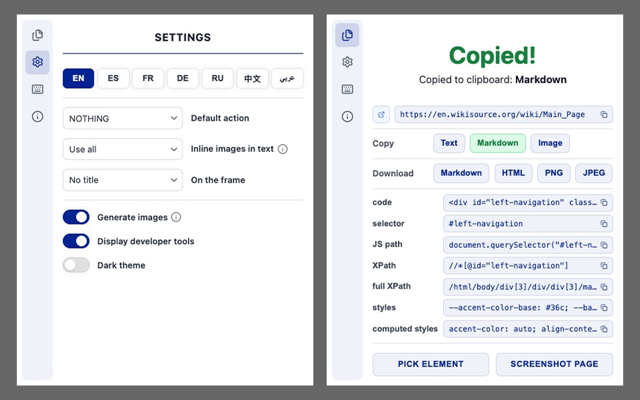Click Copy Image button
The image size is (640, 400).
550,143
